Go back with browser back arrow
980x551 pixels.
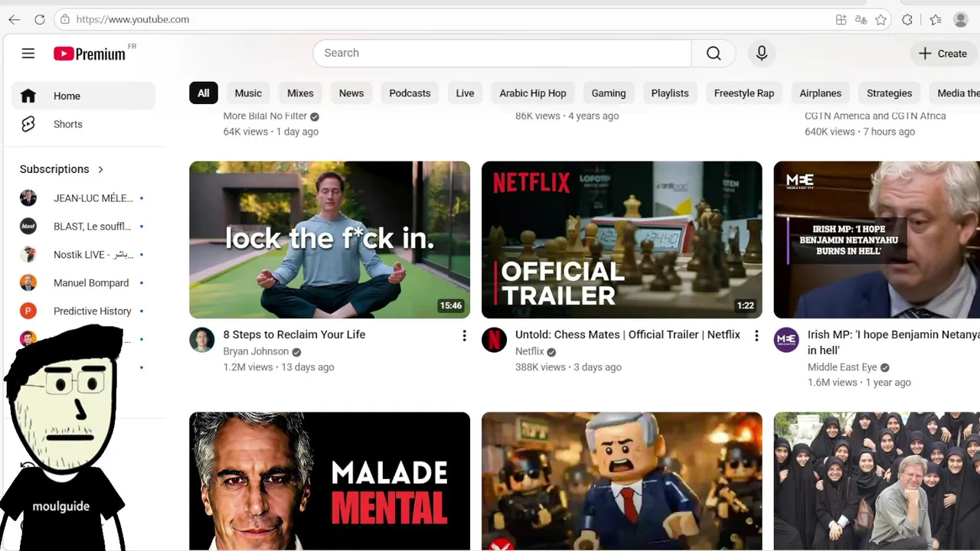point(15,19)
